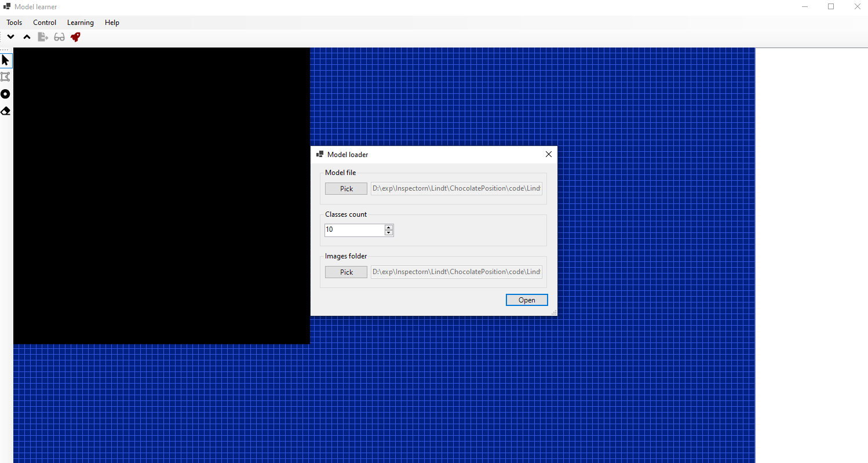The height and width of the screenshot is (463, 868).
Task: Select the eraser tool
Action: click(6, 111)
